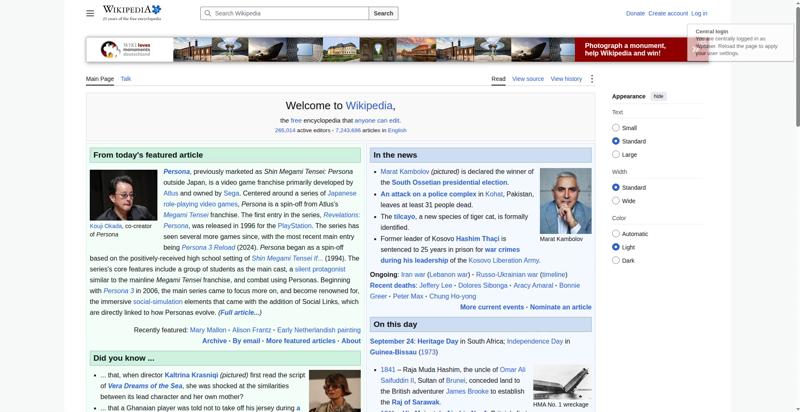The width and height of the screenshot is (800, 412).
Task: Open the Heritage Day link
Action: 438,341
